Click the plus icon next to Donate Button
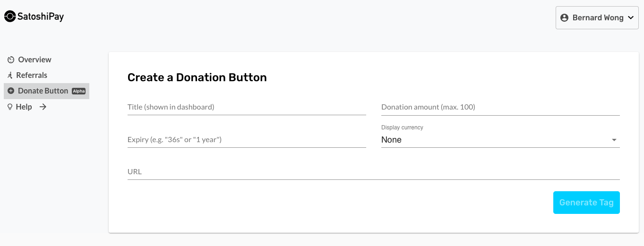 pos(11,91)
